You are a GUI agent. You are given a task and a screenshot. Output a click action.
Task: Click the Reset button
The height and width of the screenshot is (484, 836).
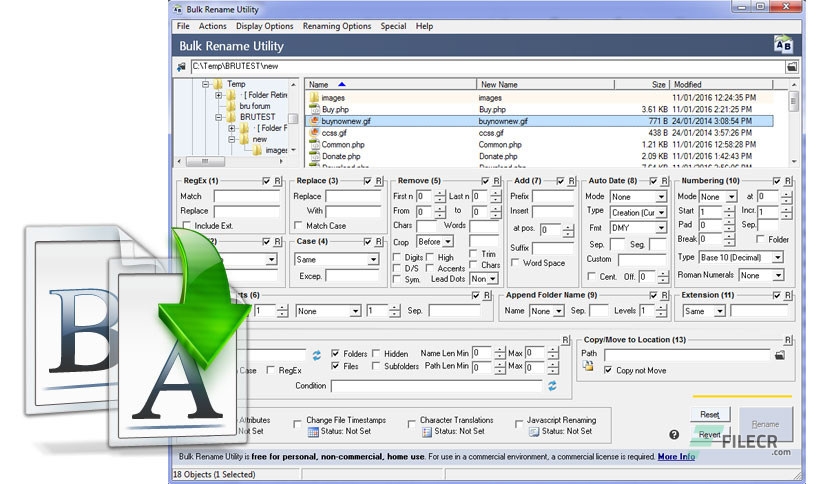710,414
